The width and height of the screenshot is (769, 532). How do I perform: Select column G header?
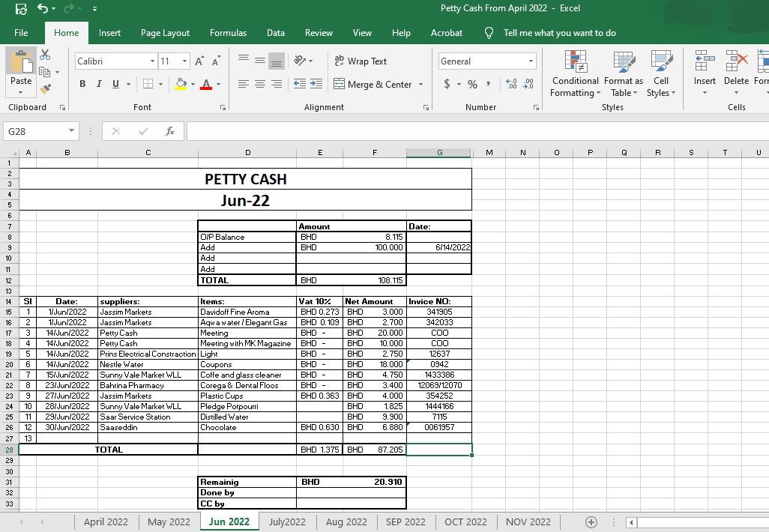point(439,153)
